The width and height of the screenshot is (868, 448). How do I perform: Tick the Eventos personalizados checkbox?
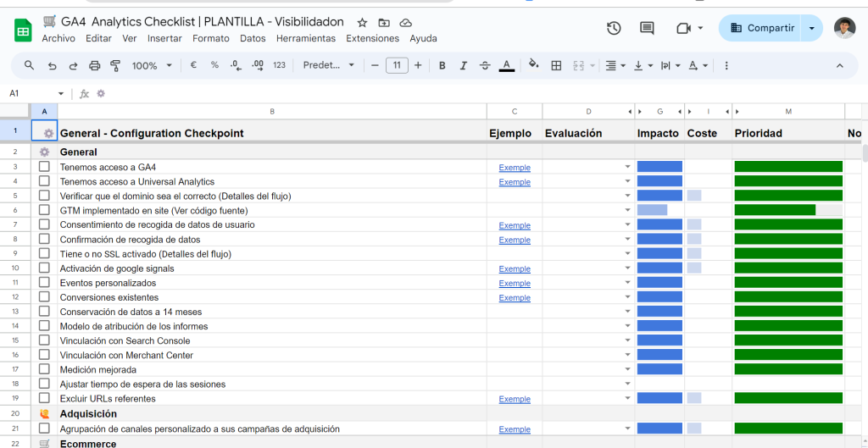pyautogui.click(x=44, y=283)
